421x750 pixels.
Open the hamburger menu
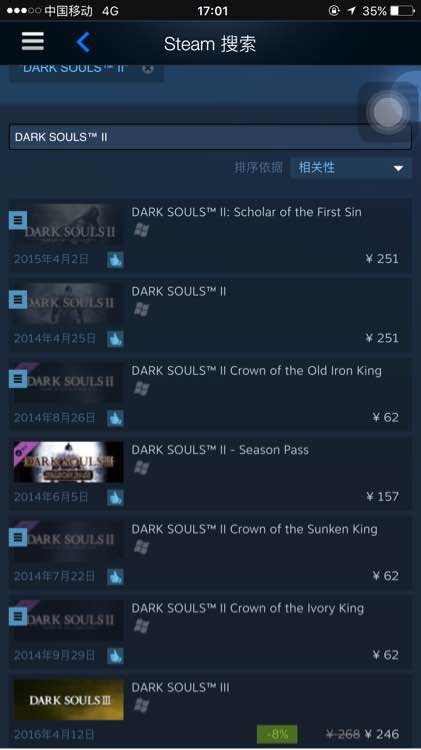click(x=33, y=42)
